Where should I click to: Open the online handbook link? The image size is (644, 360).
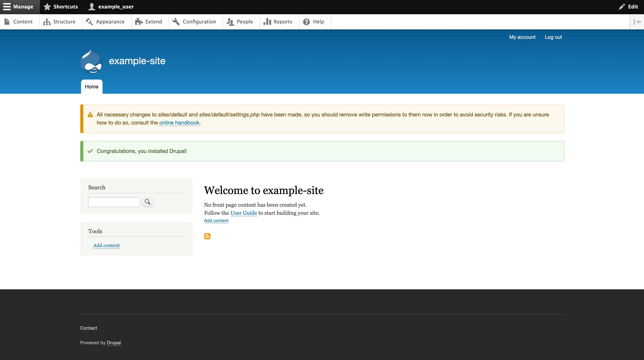[179, 123]
